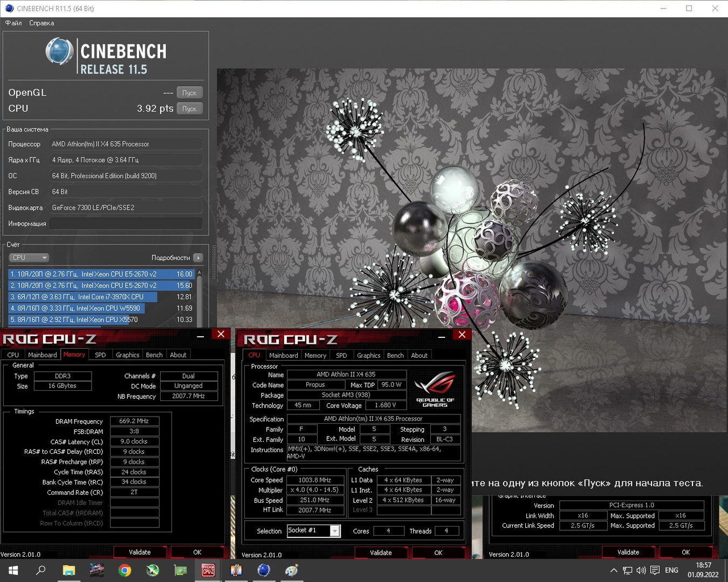Close the Memory CPU-Z window
This screenshot has height=582, width=728.
(221, 335)
